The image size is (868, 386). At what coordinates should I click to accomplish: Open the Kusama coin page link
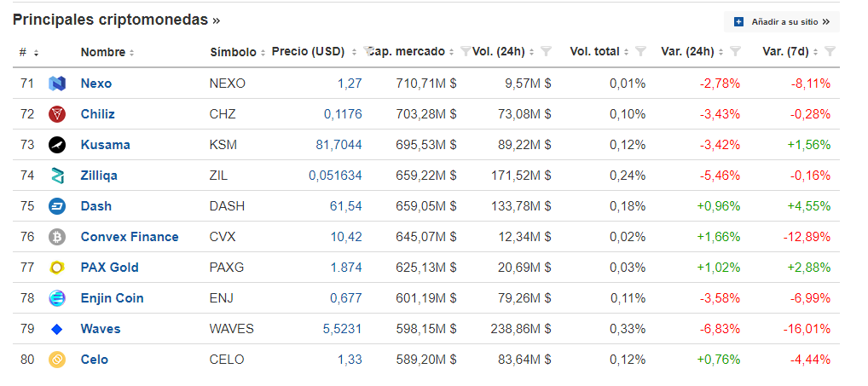tap(105, 145)
